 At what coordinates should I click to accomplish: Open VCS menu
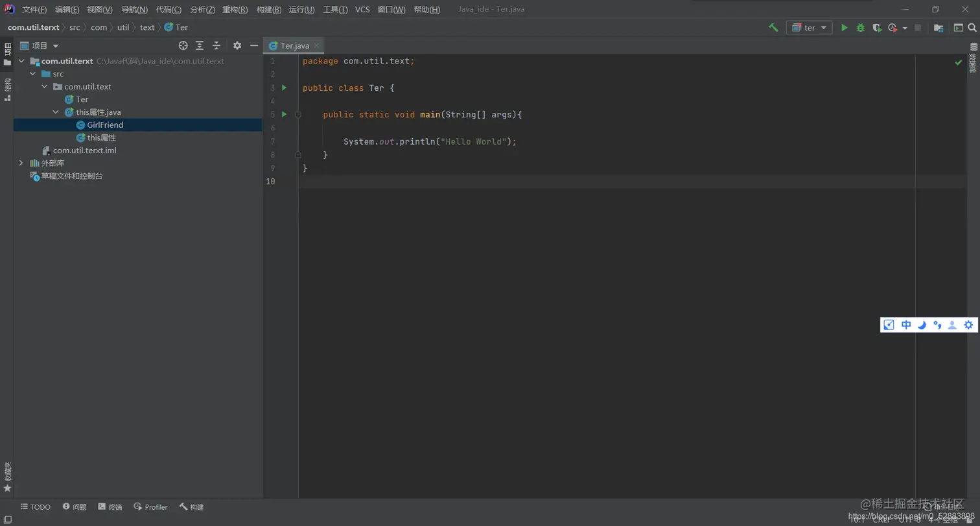[x=362, y=10]
